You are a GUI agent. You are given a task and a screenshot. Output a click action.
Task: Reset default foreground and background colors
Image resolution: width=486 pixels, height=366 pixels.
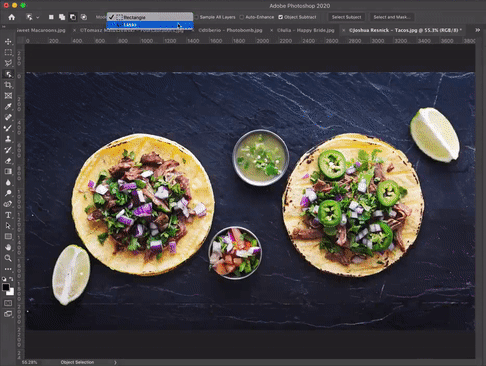pyautogui.click(x=4, y=278)
